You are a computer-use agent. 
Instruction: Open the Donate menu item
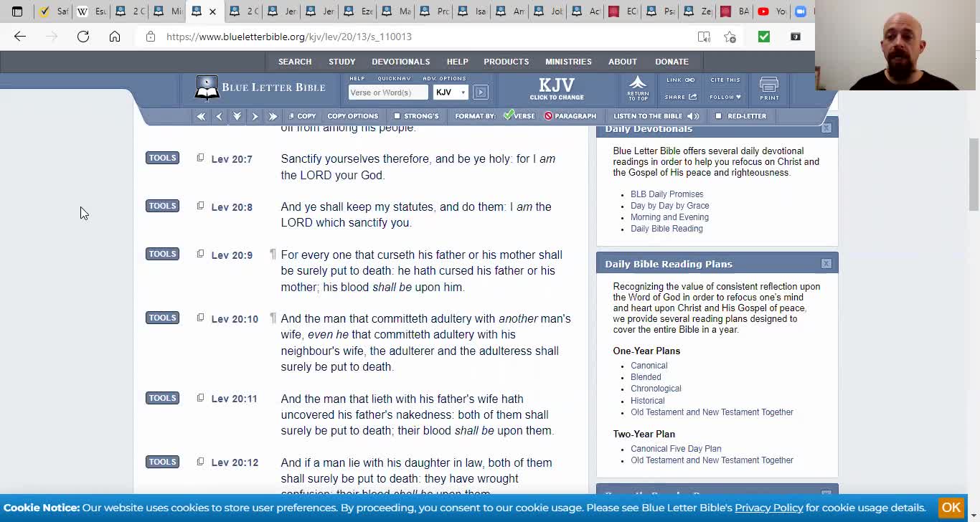point(672,62)
